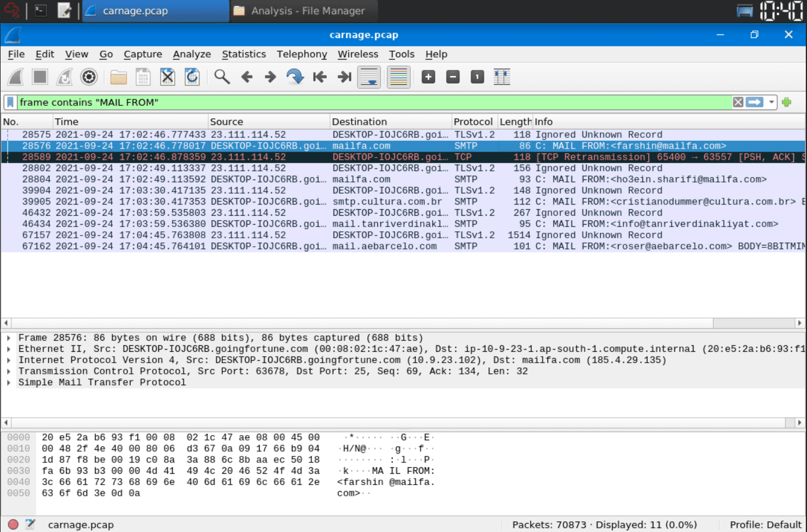Open the View menu
Viewport: 807px width, 532px height.
(x=77, y=54)
